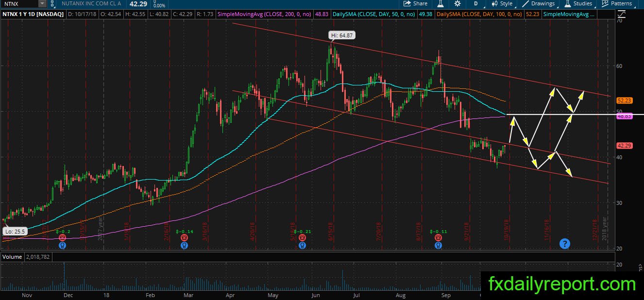
Task: Select DailySMA (CLOSE, DAY, 100, 0, no) label
Action: point(480,15)
